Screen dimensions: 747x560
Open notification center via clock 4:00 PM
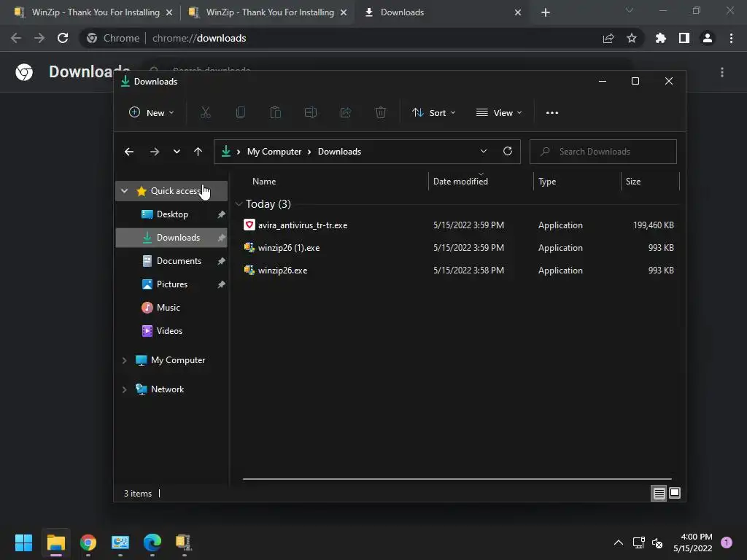click(x=693, y=542)
